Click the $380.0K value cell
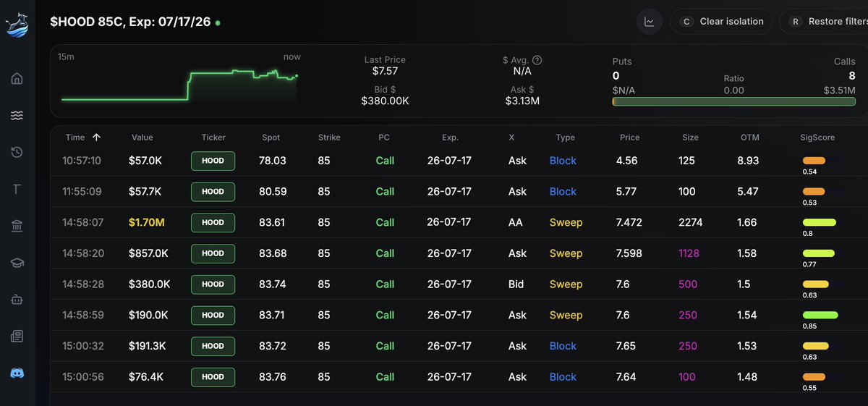Viewport: 868px width, 406px height. point(150,284)
